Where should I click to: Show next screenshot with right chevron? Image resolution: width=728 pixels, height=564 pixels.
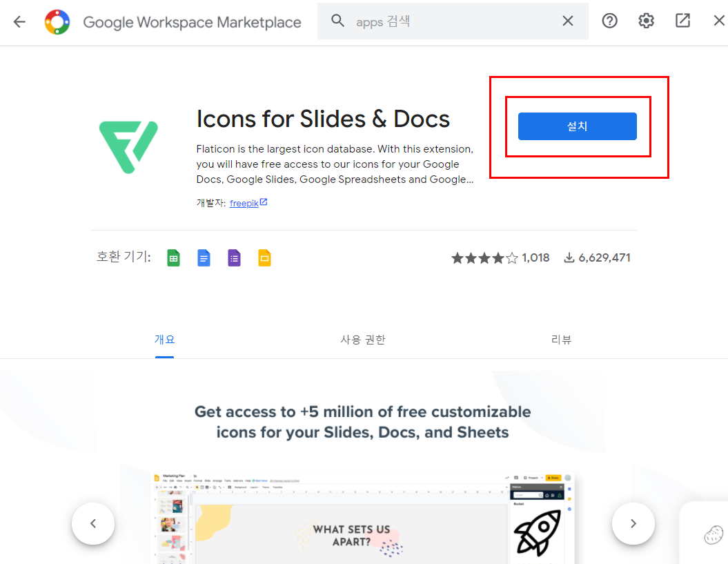pos(633,523)
